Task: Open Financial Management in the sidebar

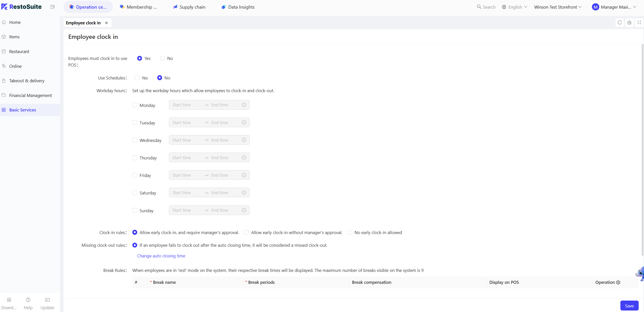Action: [30, 95]
